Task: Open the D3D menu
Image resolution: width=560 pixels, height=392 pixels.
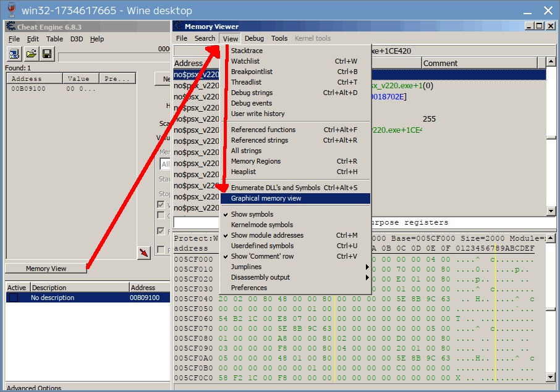Action: click(77, 39)
